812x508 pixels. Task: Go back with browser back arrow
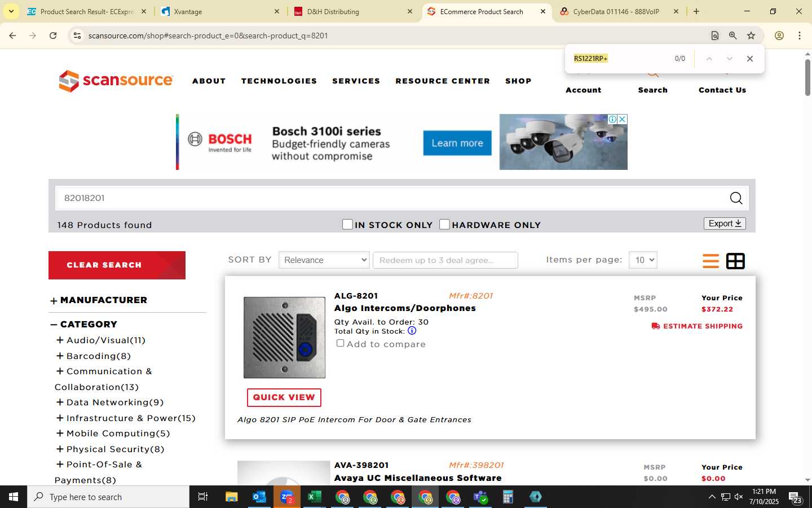pyautogui.click(x=12, y=36)
